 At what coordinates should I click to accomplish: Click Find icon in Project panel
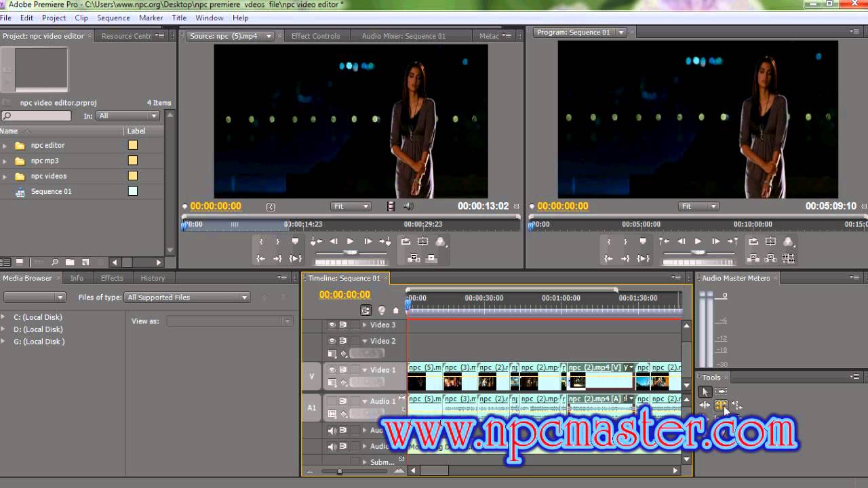[x=54, y=262]
